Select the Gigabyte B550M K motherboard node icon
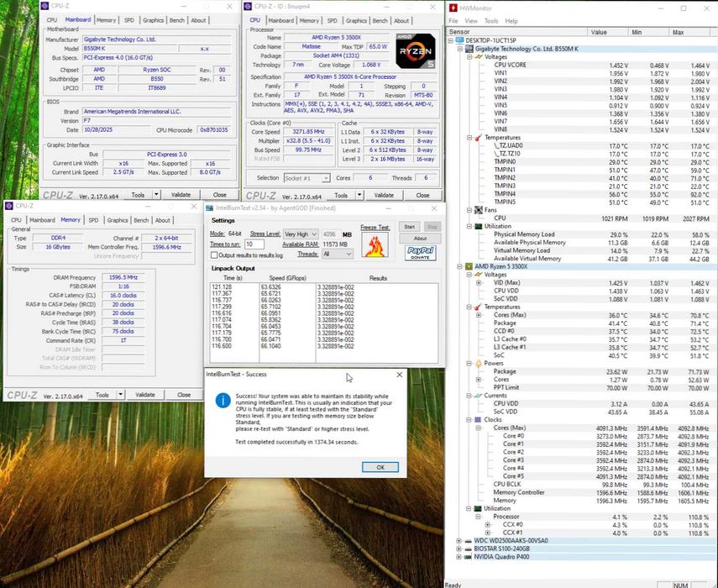This screenshot has height=588, width=718. click(x=469, y=49)
